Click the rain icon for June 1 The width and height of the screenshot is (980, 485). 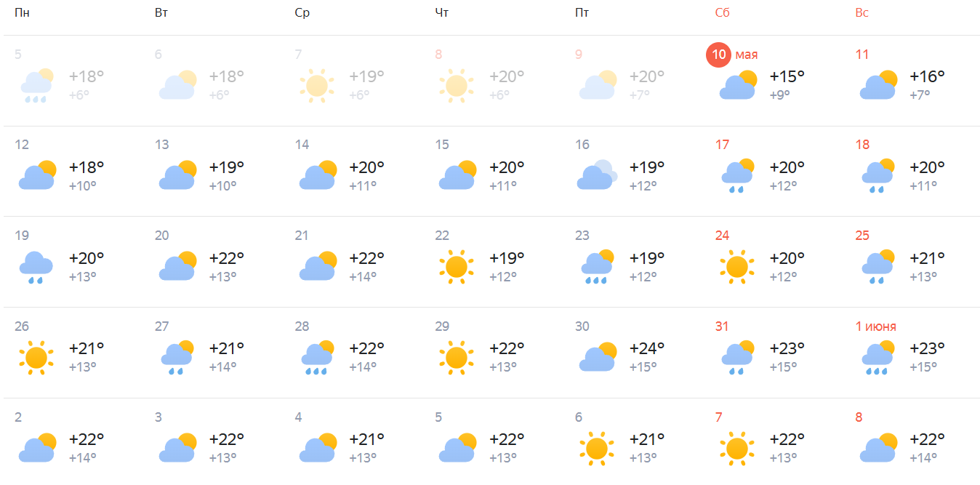[877, 357]
